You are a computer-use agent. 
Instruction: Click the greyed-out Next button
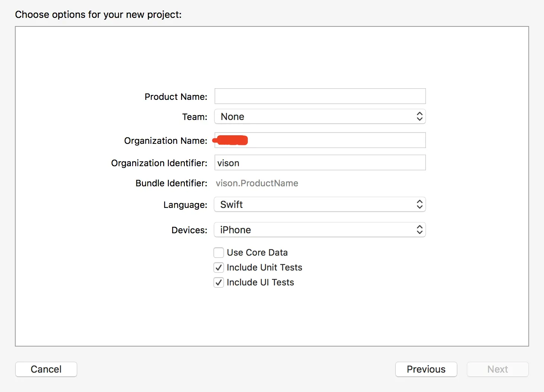pos(497,369)
